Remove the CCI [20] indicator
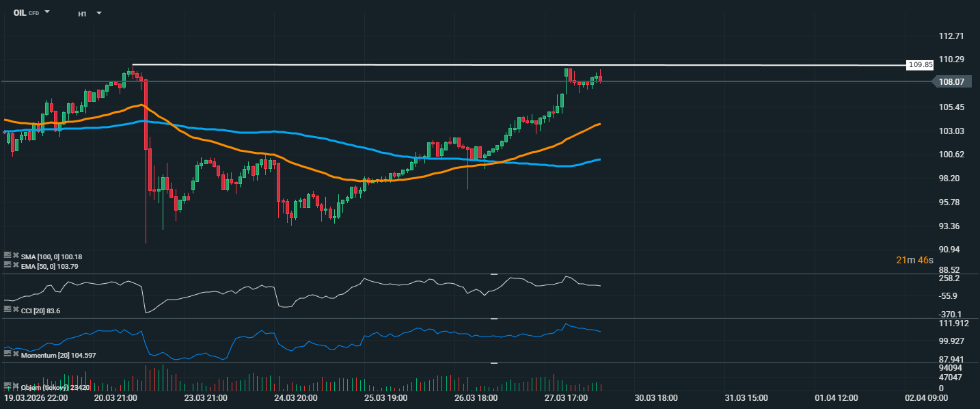This screenshot has width=980, height=409. (x=16, y=310)
